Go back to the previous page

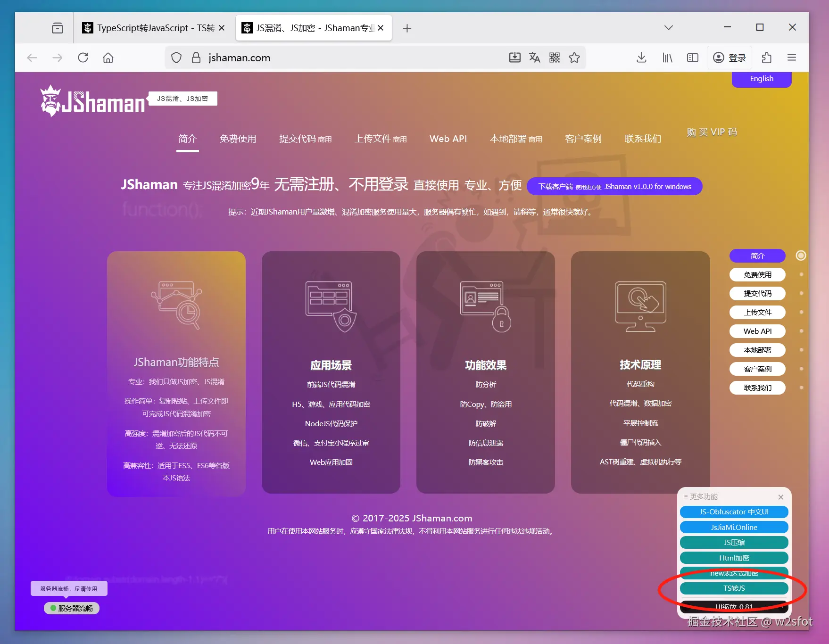(32, 58)
